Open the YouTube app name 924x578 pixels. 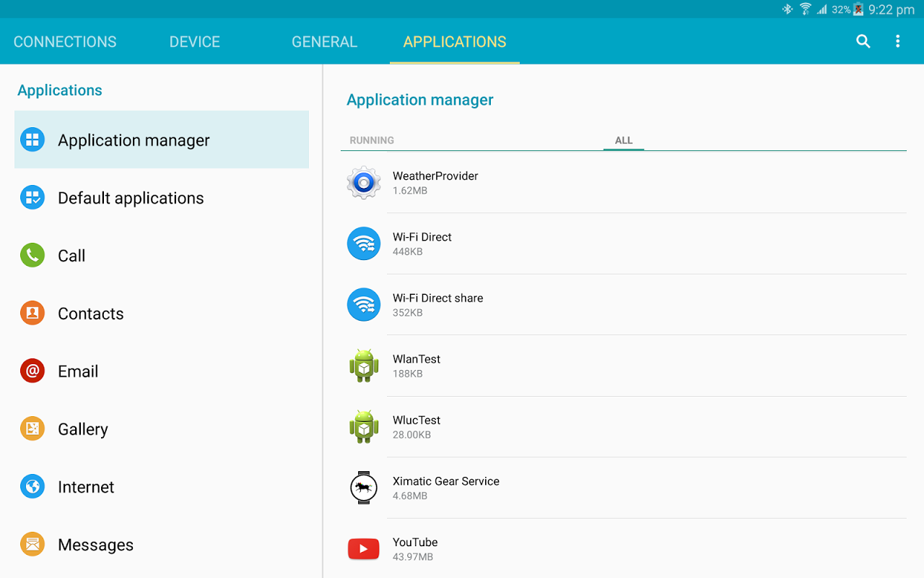[415, 542]
